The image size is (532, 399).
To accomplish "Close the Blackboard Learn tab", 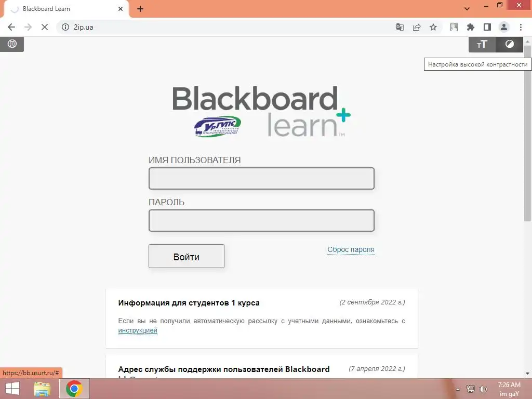I will [121, 9].
